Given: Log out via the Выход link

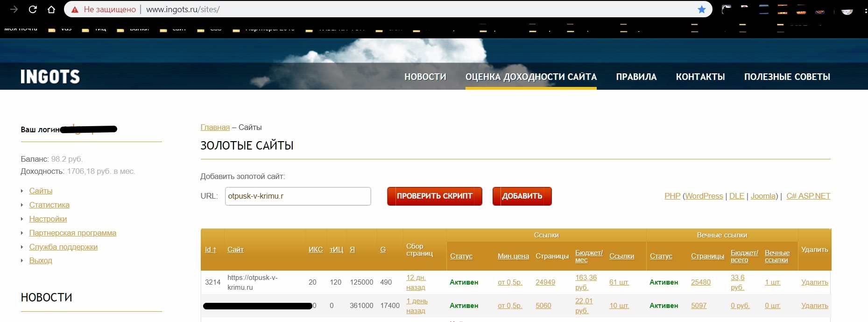Looking at the screenshot, I should click(x=41, y=260).
